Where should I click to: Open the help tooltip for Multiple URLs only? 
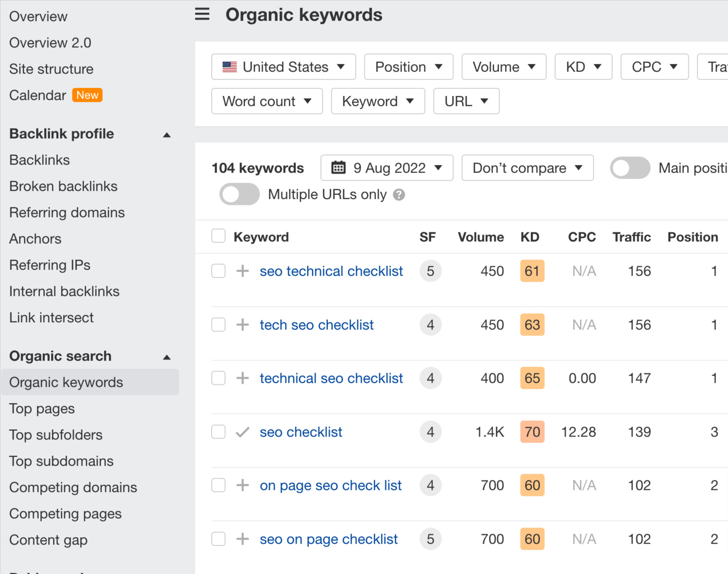tap(399, 194)
